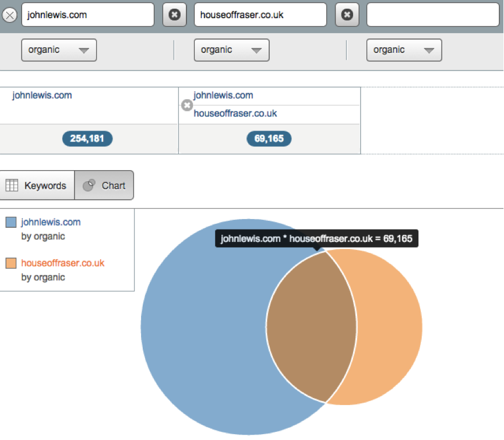Open the 254,181 keyword count badge

[87, 139]
